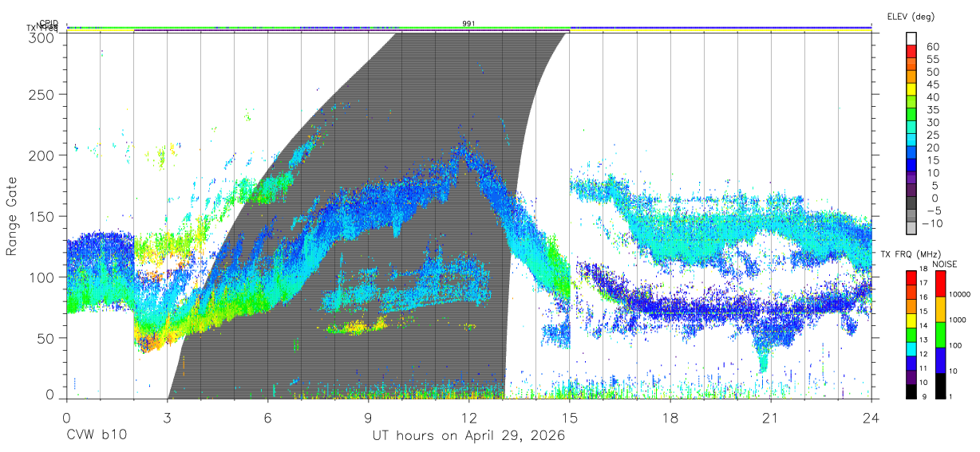
Task: Pick the green 13–14 MHz TX FRQ band
Action: point(911,334)
